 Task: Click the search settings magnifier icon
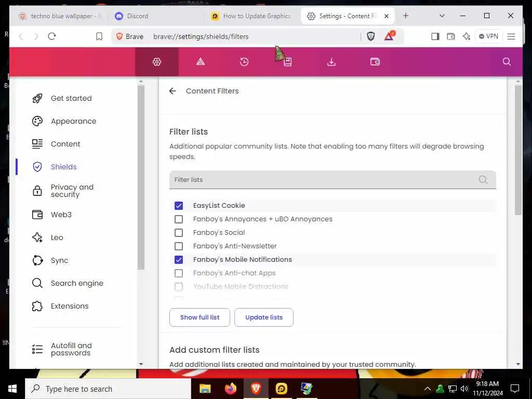507,62
